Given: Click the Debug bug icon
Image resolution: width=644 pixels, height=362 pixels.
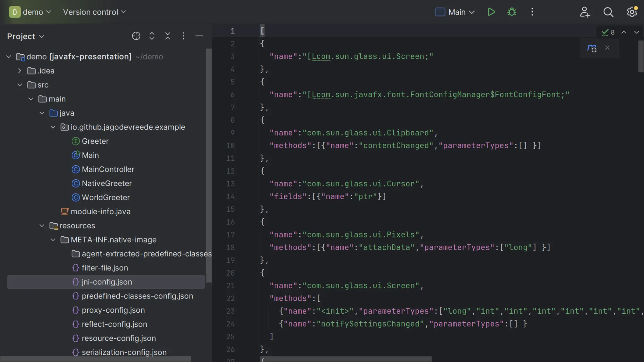Looking at the screenshot, I should 512,12.
